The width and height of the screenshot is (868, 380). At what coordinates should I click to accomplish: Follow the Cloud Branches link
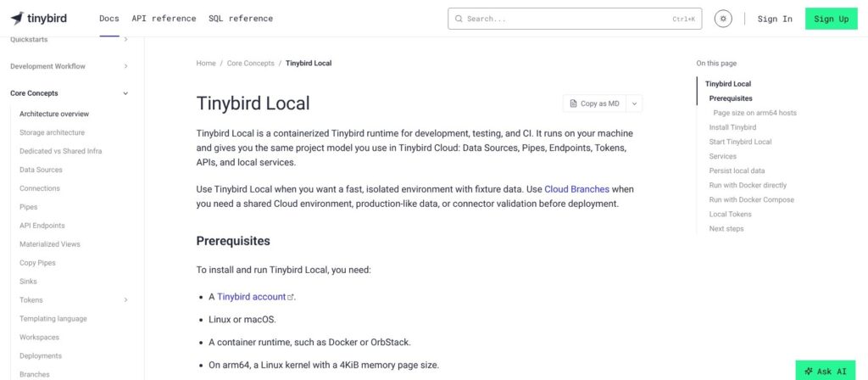click(576, 189)
